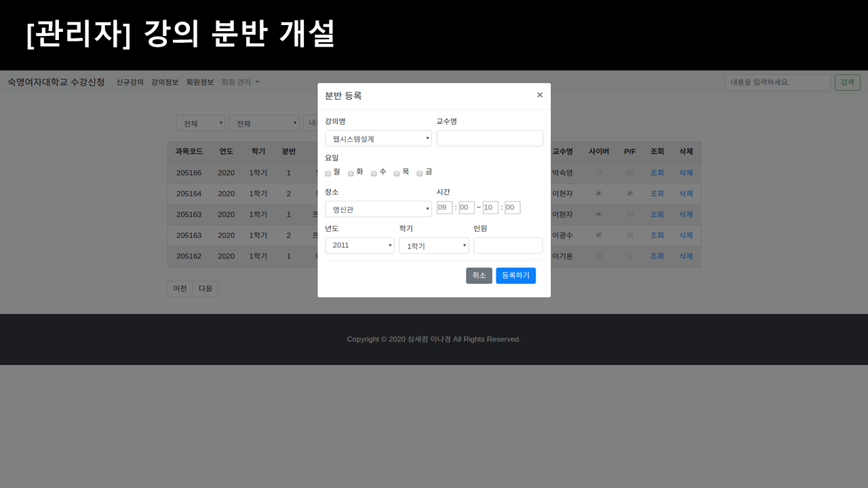Open the 장소 dropdown showing 명신관
This screenshot has height=488, width=868.
378,208
